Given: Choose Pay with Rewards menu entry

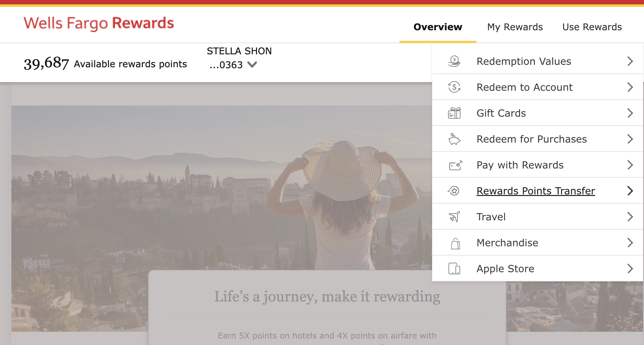Looking at the screenshot, I should [538, 165].
